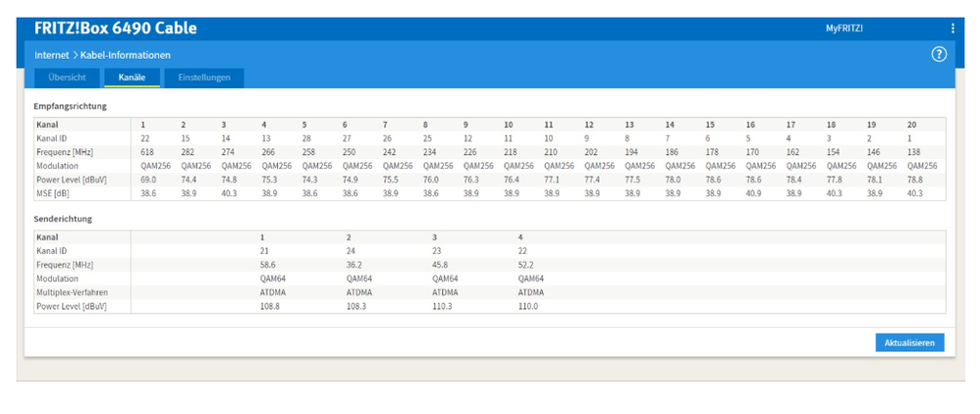This screenshot has width=980, height=414.
Task: Click the power level value 78.8
Action: [914, 180]
